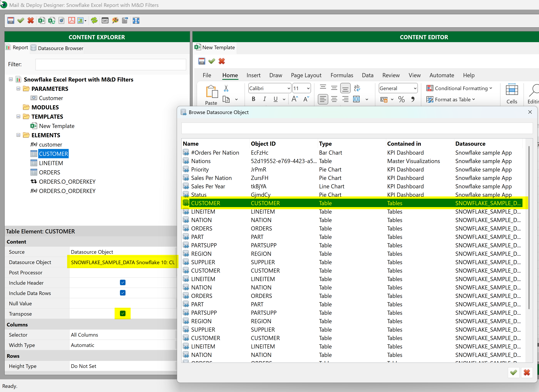
Task: Open Formulas ribbon tab
Action: pyautogui.click(x=342, y=75)
